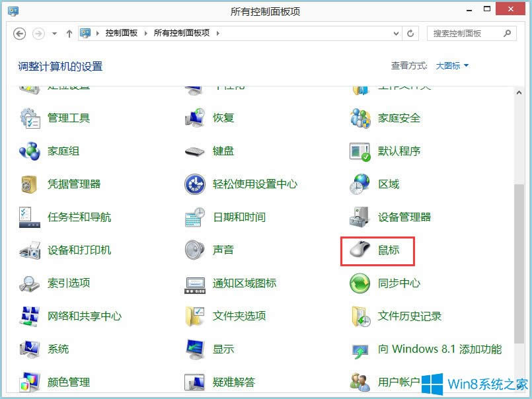Open 凭据管理器 (Credential Manager)
This screenshot has width=532, height=399.
[x=75, y=184]
